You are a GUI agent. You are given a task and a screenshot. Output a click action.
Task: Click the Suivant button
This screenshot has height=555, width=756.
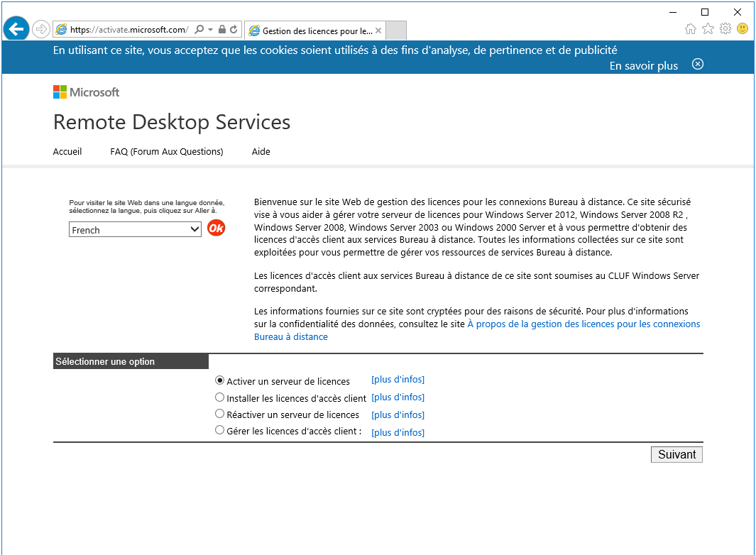(676, 455)
